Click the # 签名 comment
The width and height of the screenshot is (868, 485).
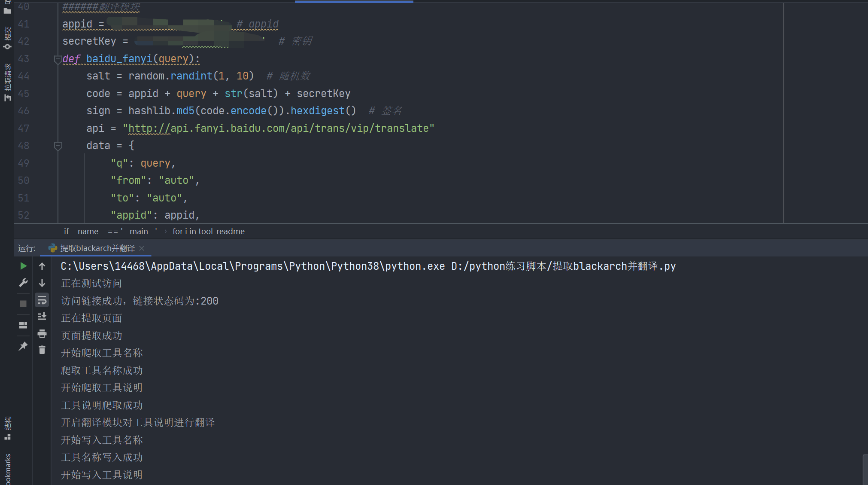(385, 111)
